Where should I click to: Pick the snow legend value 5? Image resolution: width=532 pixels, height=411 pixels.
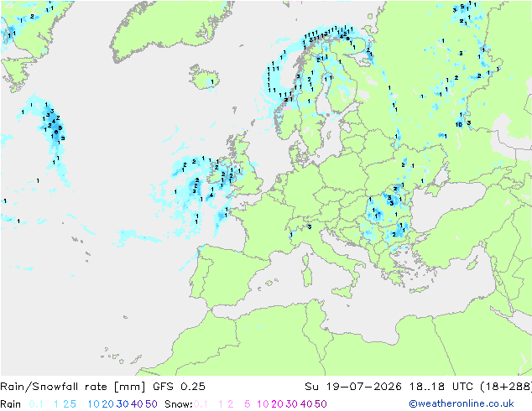248,404
